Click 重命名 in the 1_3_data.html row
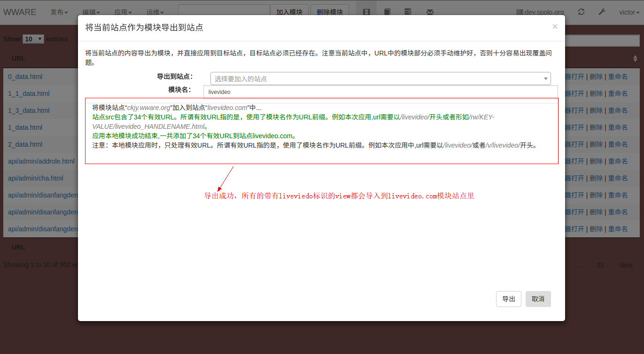 click(618, 110)
